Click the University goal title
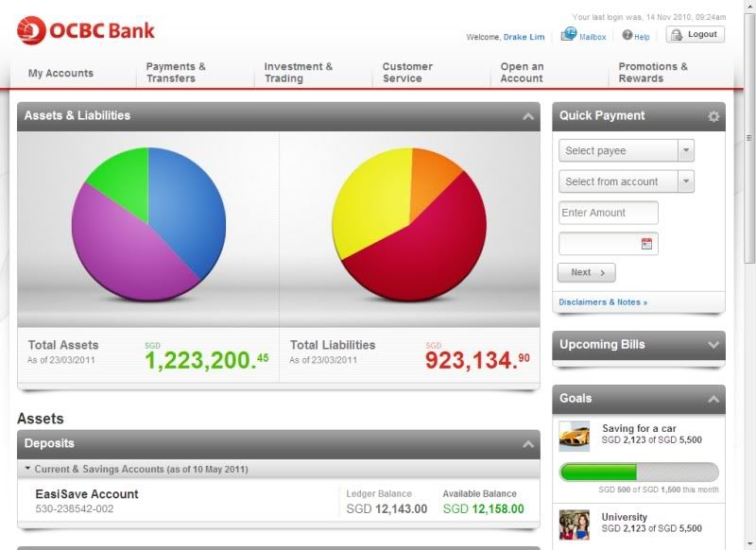Viewport: 756px width, 550px height. [625, 517]
